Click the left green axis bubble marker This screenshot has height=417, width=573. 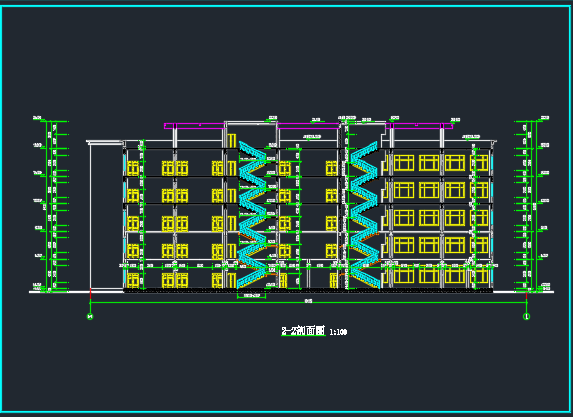pyautogui.click(x=90, y=316)
